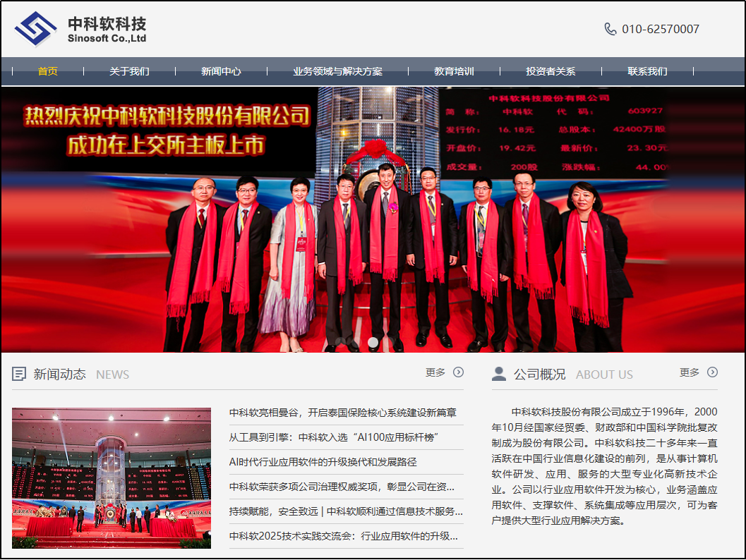Click the circled arrow after News 更多

coord(458,372)
